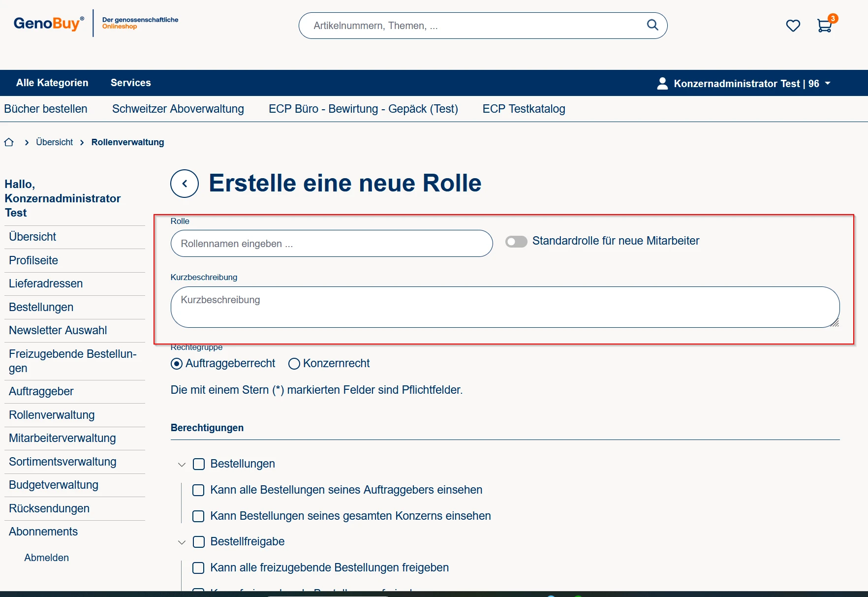This screenshot has height=597, width=868.
Task: Open the wishlist heart icon
Action: (x=793, y=26)
